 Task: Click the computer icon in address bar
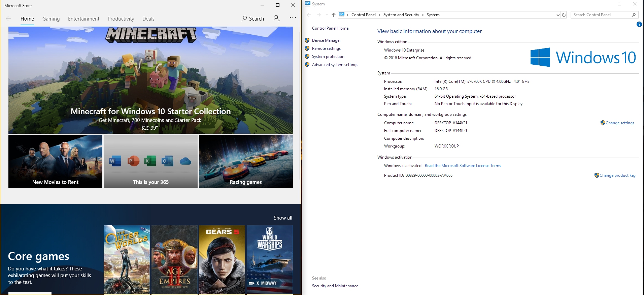tap(342, 14)
